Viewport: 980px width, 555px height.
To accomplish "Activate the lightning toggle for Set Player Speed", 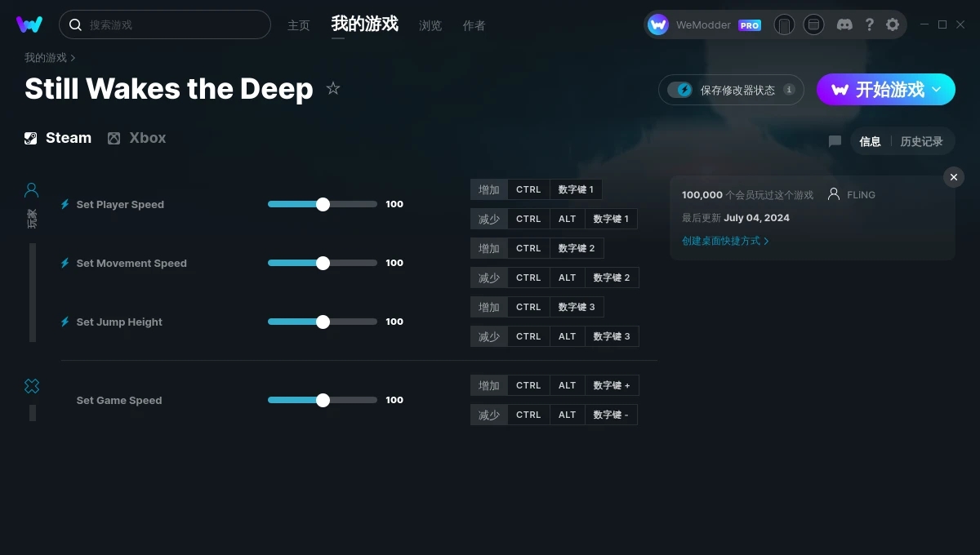I will (65, 204).
